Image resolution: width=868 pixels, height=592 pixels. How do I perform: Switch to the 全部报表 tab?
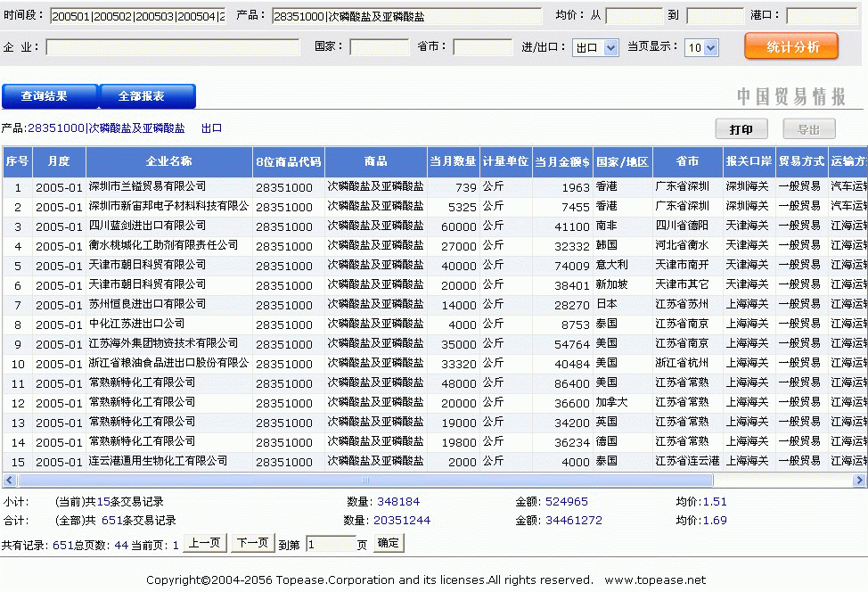(146, 96)
